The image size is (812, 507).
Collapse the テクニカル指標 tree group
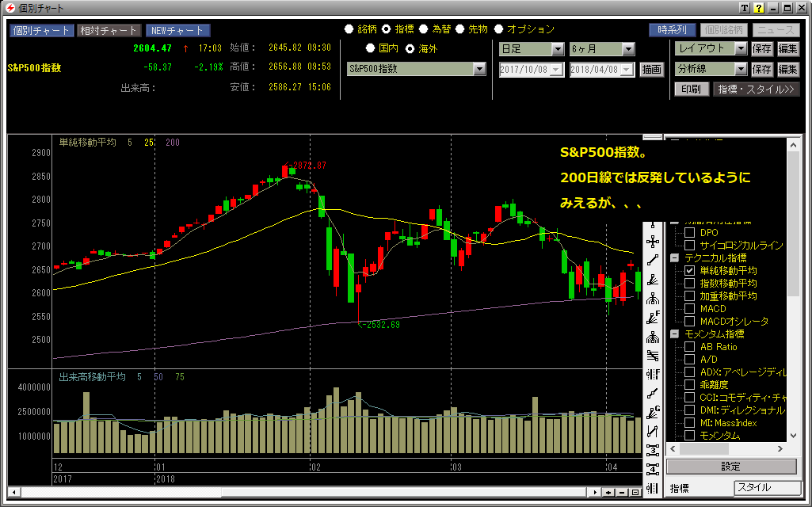click(x=674, y=258)
